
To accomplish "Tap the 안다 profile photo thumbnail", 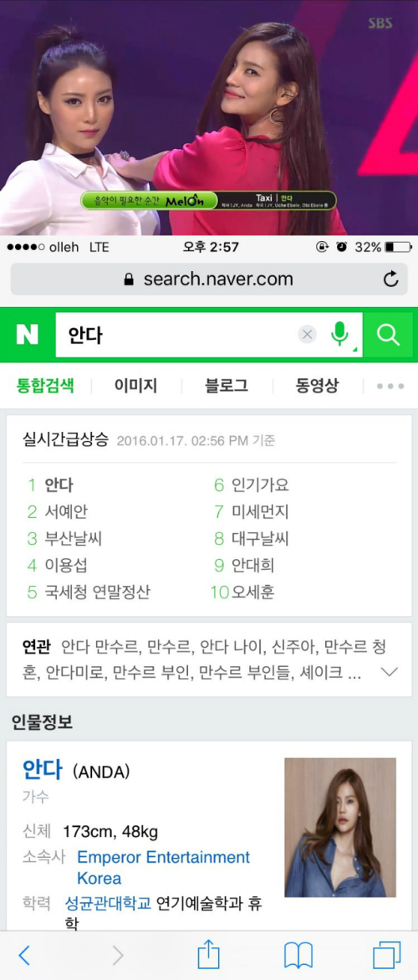I will [340, 828].
